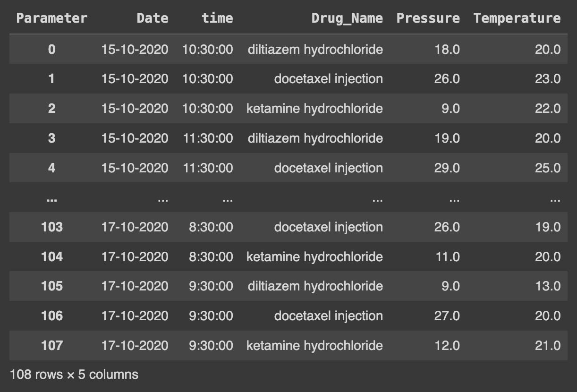
Task: Select the Temperature value 25.0
Action: point(548,168)
